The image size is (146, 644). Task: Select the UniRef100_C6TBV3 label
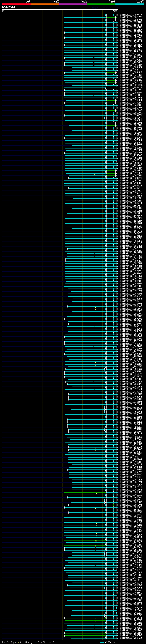[131, 90]
